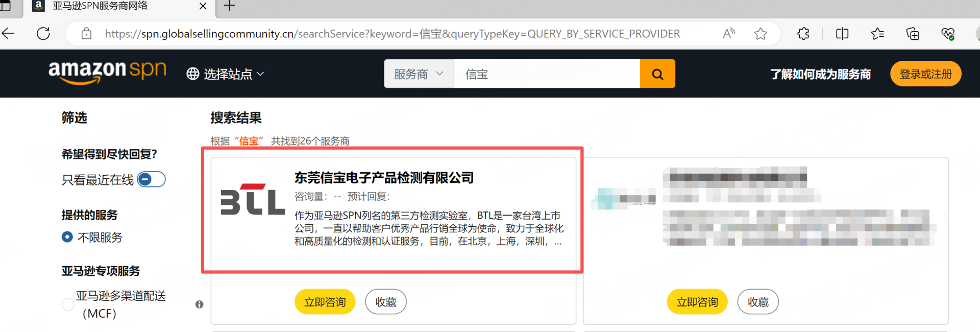Open browser essentials heart icon
The width and height of the screenshot is (980, 332).
click(948, 34)
